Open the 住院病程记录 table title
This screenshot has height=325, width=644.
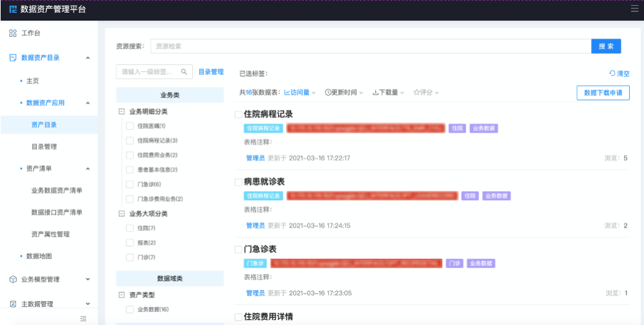[268, 114]
